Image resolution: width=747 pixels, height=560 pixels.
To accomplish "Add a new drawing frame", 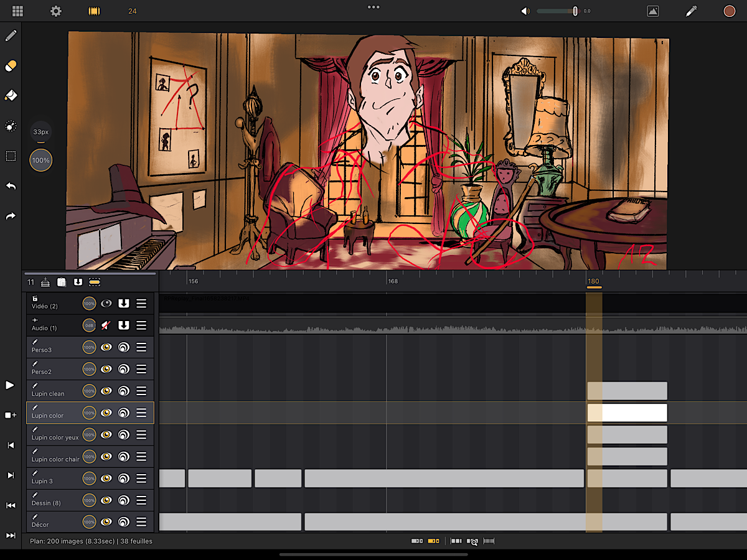I will [x=11, y=415].
